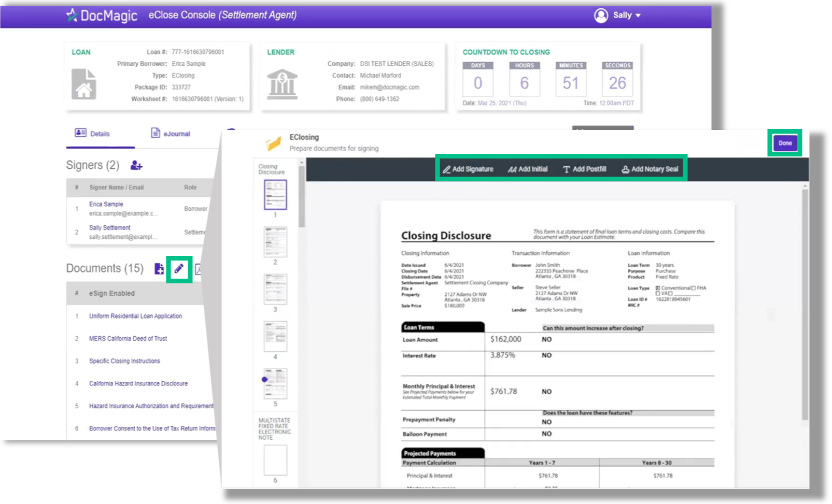Select page 1 thumbnail of Closing Disclosure

coord(275,194)
